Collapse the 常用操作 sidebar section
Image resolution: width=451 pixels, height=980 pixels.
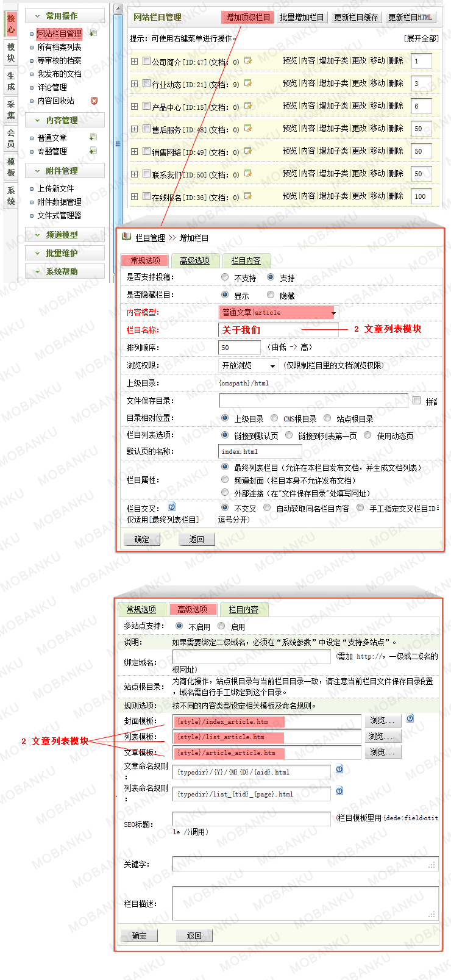65,16
